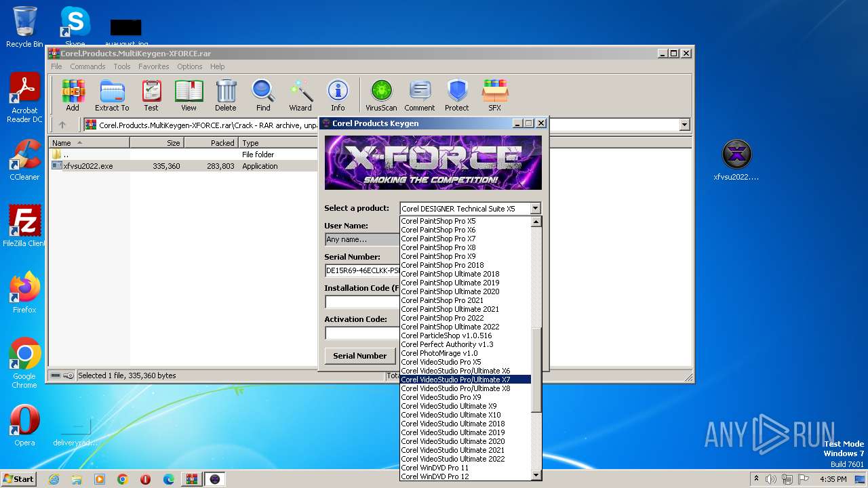This screenshot has height=488, width=868.
Task: Choose Corel PaintShop Pro 2018
Action: [x=465, y=265]
